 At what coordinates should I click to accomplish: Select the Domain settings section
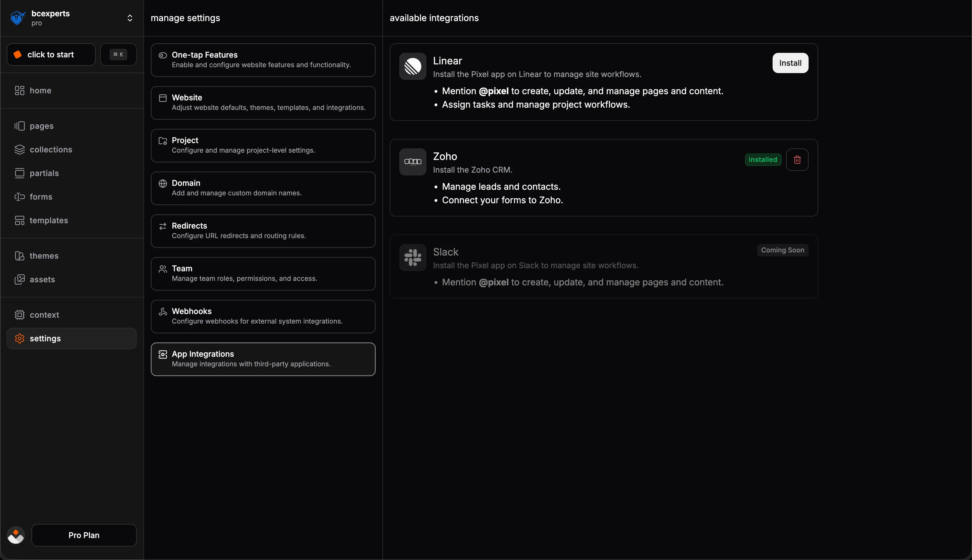[x=263, y=188]
